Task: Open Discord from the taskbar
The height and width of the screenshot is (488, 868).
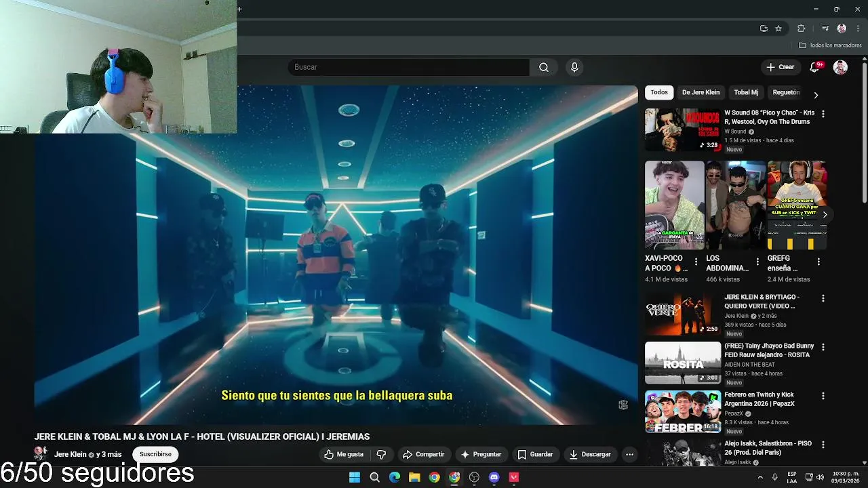Action: [494, 477]
